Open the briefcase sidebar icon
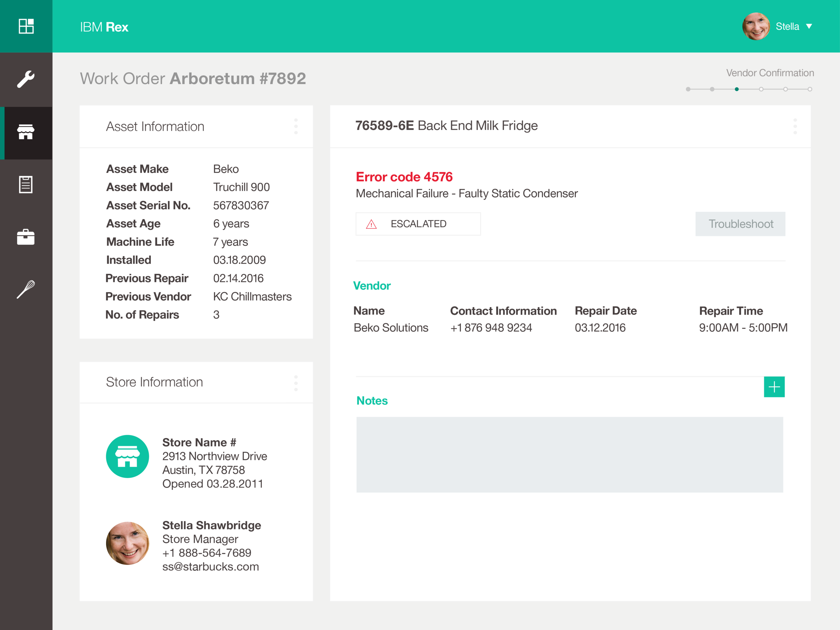Image resolution: width=840 pixels, height=630 pixels. 26,237
